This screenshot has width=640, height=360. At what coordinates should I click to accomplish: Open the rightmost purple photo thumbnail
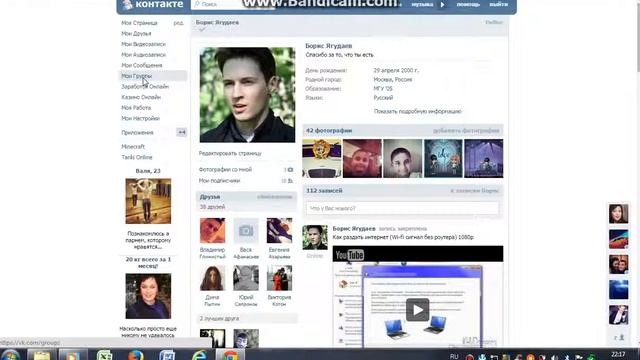[484, 158]
